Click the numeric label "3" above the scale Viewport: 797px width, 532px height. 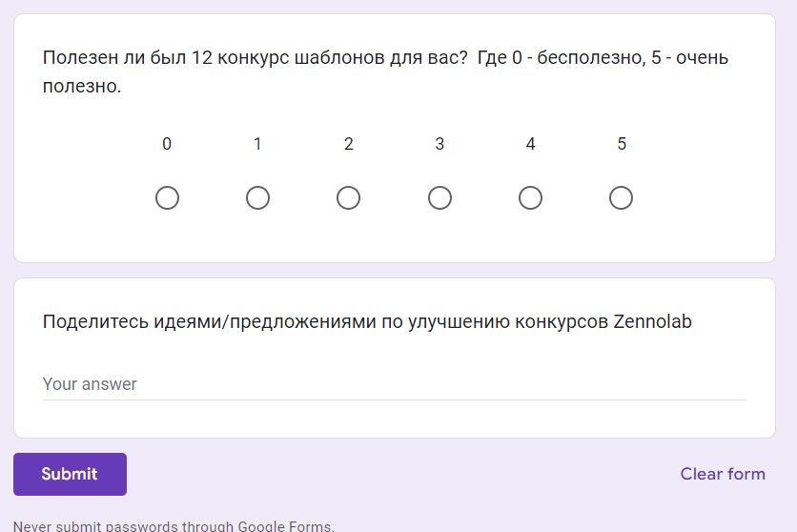[439, 144]
